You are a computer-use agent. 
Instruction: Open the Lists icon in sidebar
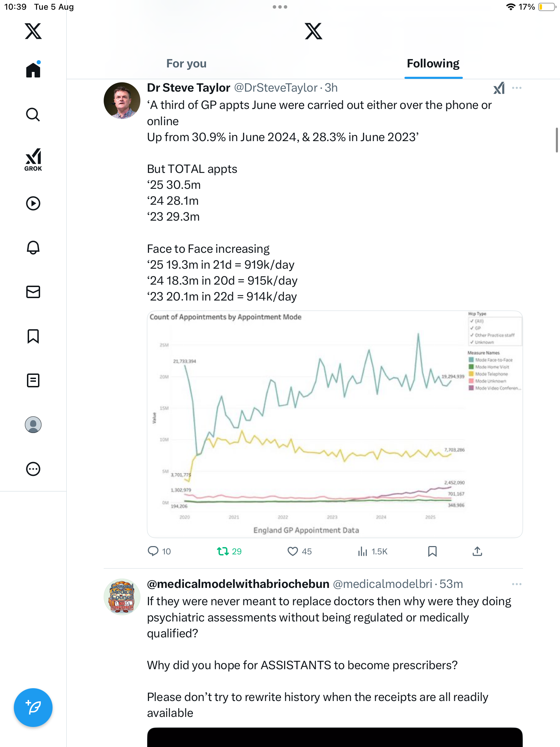pos(33,380)
